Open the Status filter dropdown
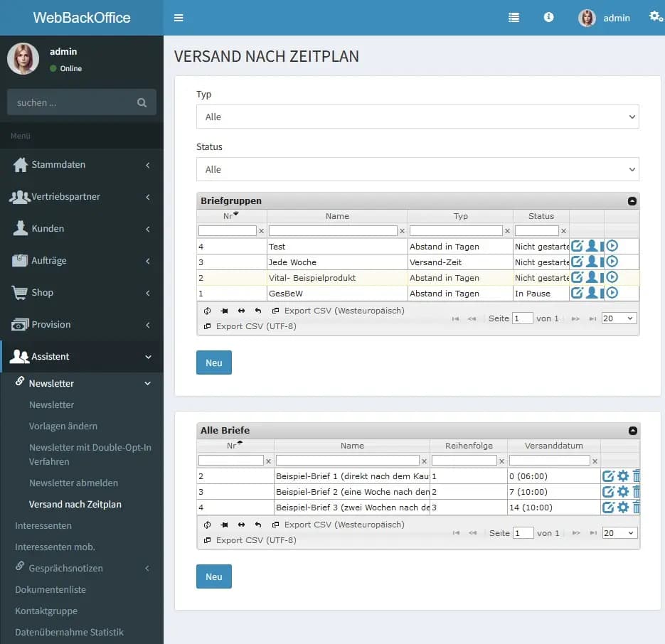 click(417, 169)
